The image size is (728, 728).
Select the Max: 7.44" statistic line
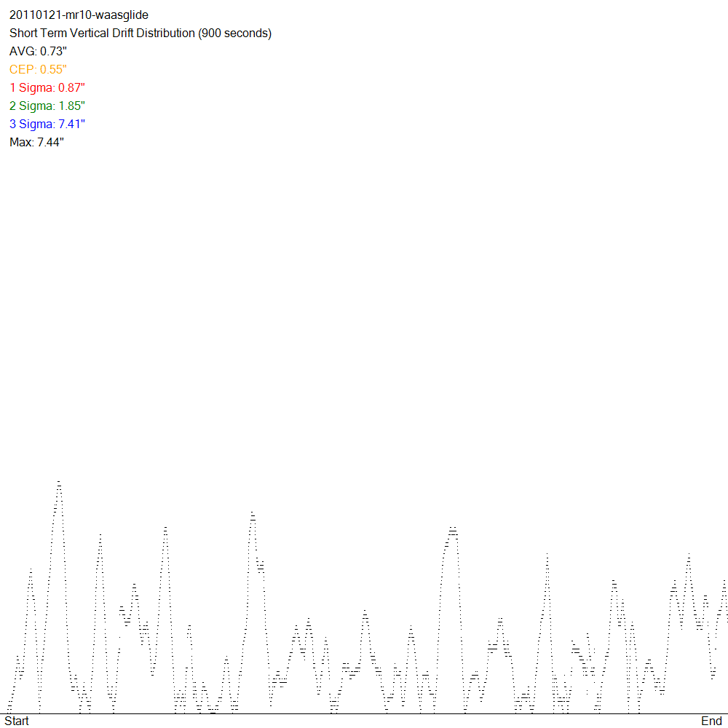(x=36, y=143)
